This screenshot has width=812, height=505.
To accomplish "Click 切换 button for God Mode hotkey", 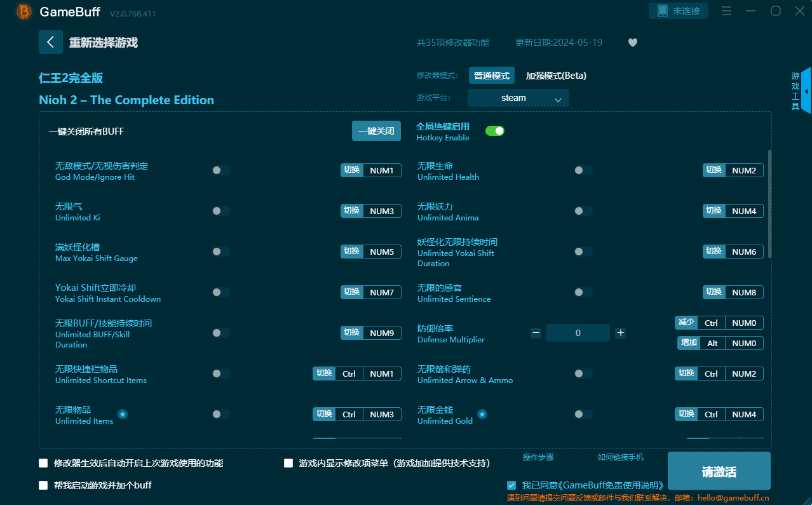I will pyautogui.click(x=351, y=170).
